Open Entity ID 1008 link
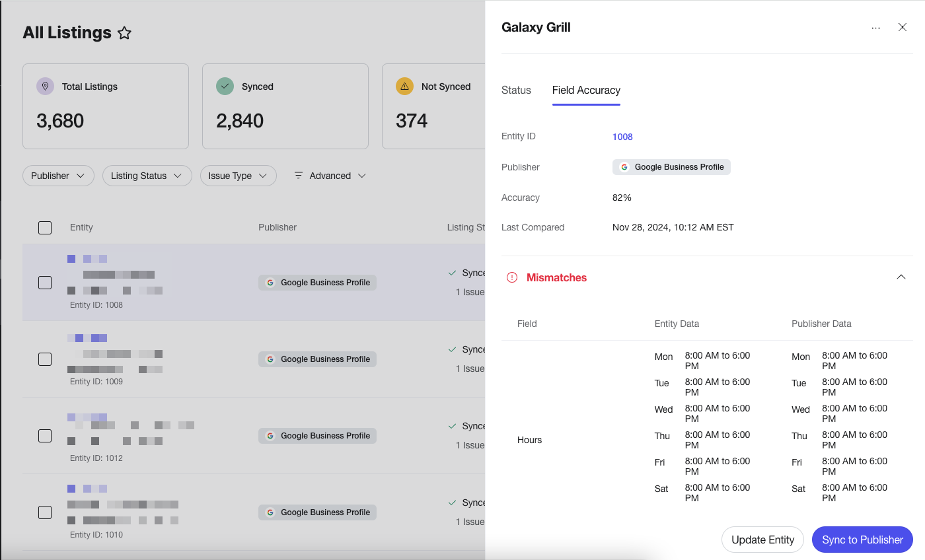 point(622,137)
